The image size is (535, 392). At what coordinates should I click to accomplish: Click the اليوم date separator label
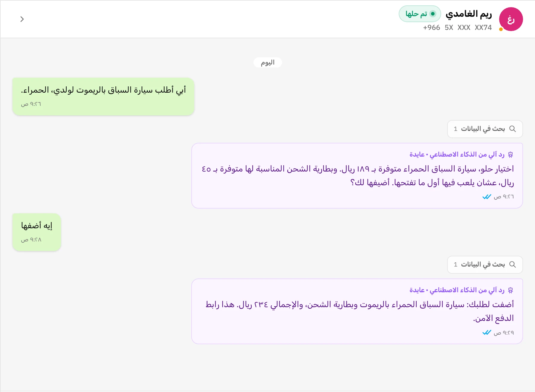tap(267, 62)
